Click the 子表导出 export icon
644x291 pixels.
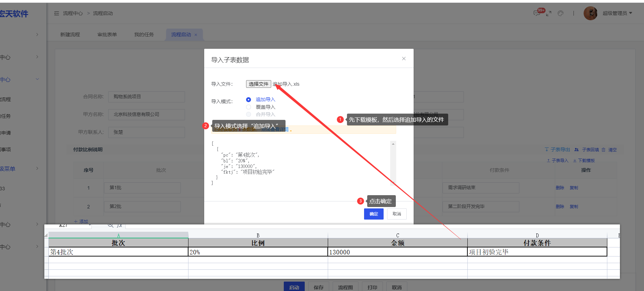pos(547,150)
